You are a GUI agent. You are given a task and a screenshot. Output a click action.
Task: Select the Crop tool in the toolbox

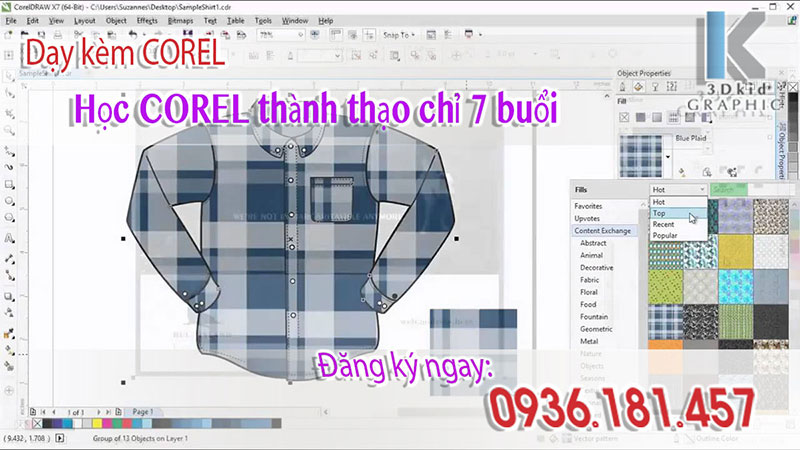pyautogui.click(x=9, y=113)
